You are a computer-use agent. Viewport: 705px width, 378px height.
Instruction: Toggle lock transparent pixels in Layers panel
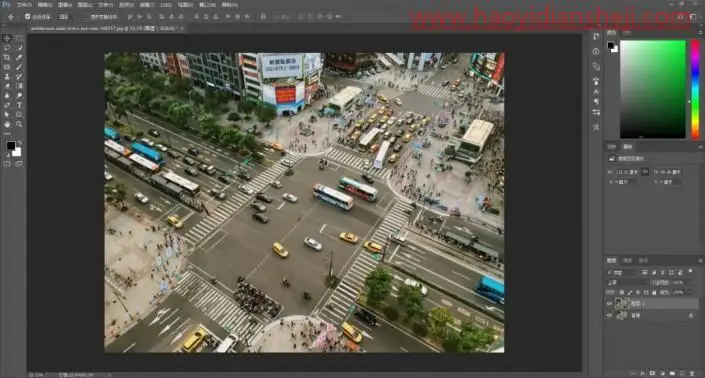coord(622,293)
